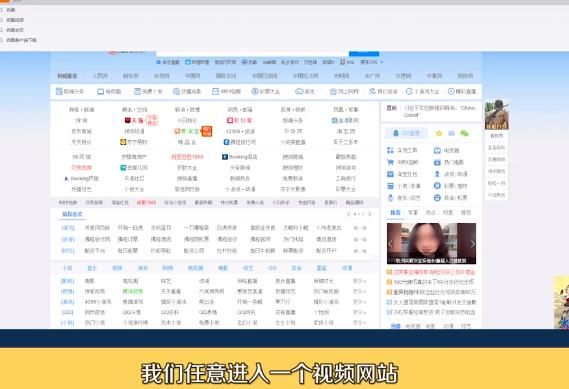Switch to the 热点 news tab

click(430, 213)
